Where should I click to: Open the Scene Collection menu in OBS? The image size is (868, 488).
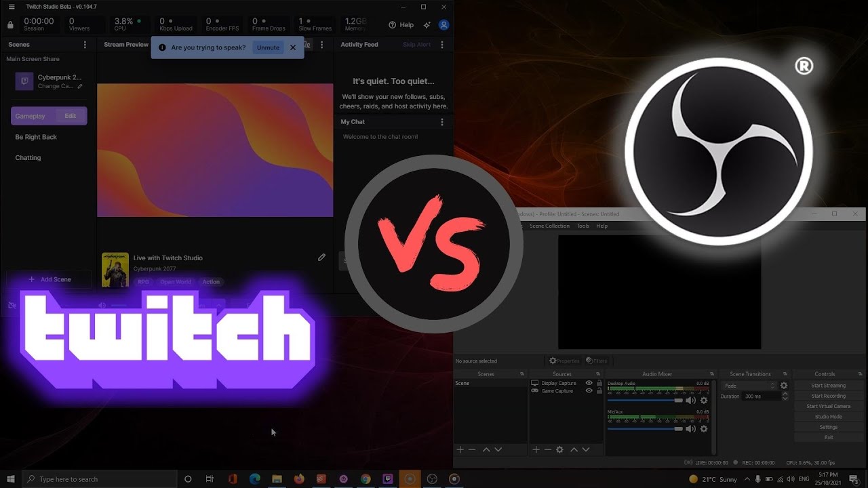tap(549, 226)
